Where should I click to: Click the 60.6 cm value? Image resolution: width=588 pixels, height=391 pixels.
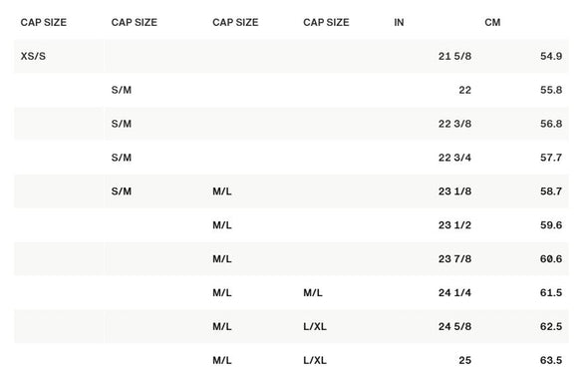coord(551,259)
